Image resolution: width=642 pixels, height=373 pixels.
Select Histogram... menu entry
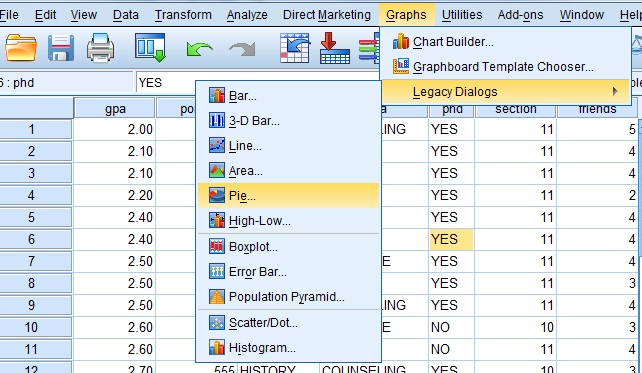288,348
